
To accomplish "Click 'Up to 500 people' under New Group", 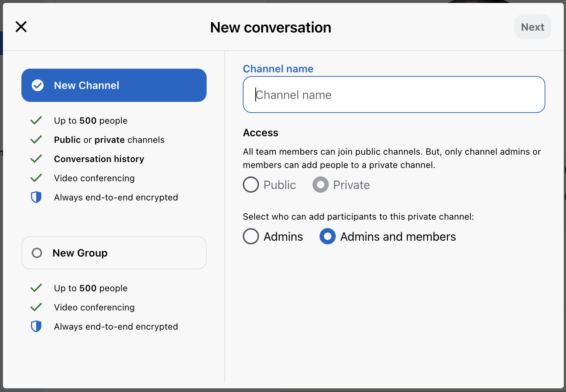I will click(91, 288).
